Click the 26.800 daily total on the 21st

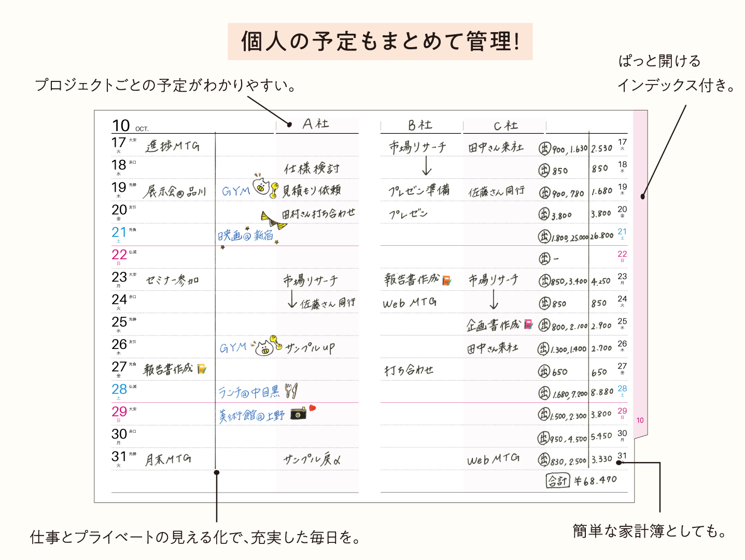[602, 236]
